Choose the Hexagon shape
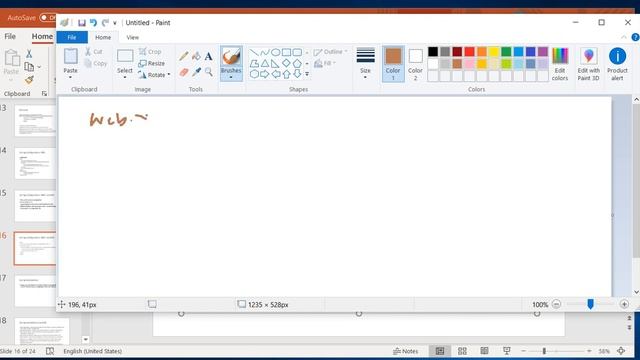 pos(254,74)
